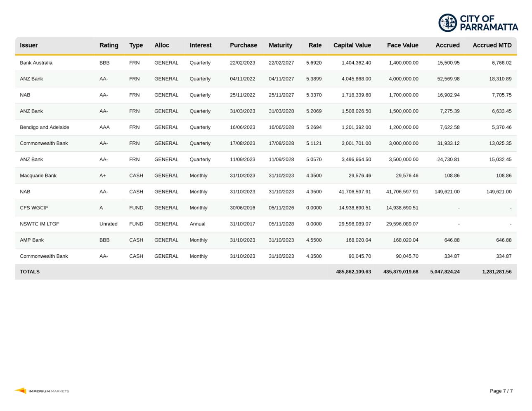Viewport: 532px width, 411px height.
Task: Click the Accrued MTD column header
Action: (x=492, y=45)
